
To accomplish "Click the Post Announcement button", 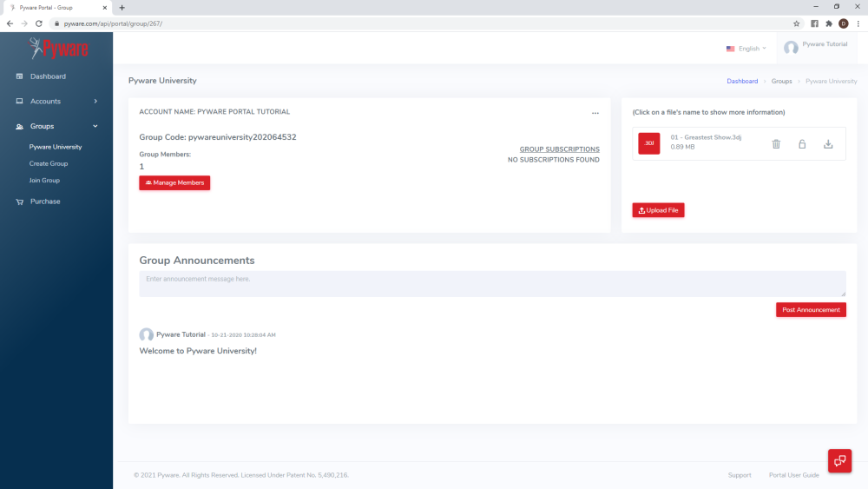I will coord(811,309).
